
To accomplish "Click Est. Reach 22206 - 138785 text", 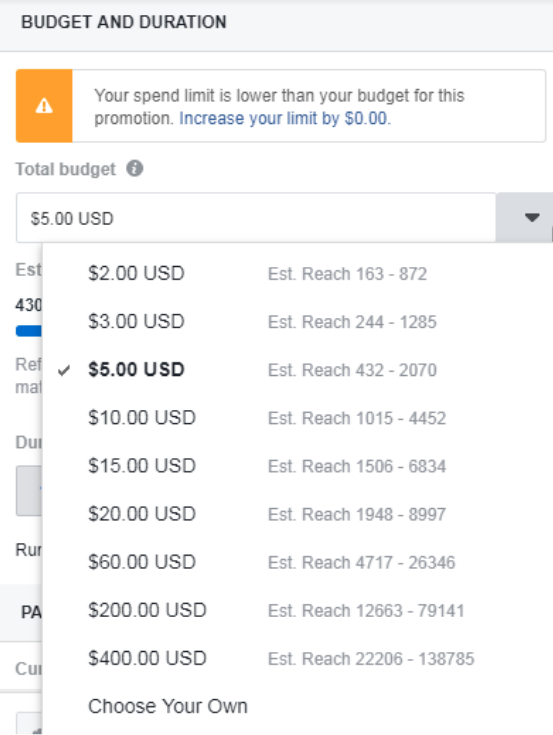I will pyautogui.click(x=371, y=659).
